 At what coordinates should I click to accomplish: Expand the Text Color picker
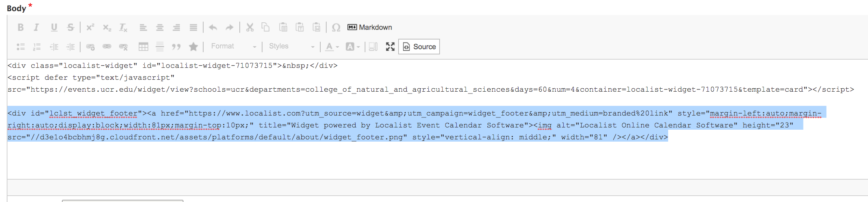coord(332,47)
